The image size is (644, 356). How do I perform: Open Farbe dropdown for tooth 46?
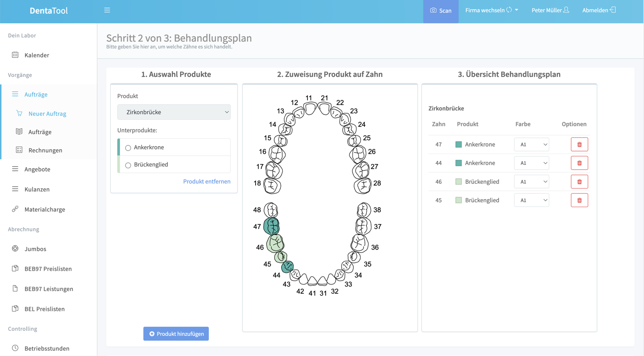click(x=531, y=182)
